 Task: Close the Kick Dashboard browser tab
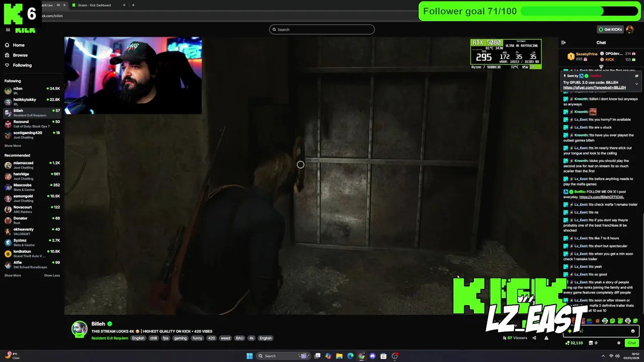point(124,5)
